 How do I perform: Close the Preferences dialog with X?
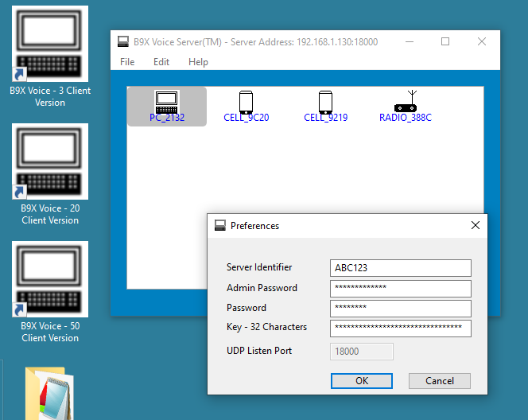tap(476, 226)
